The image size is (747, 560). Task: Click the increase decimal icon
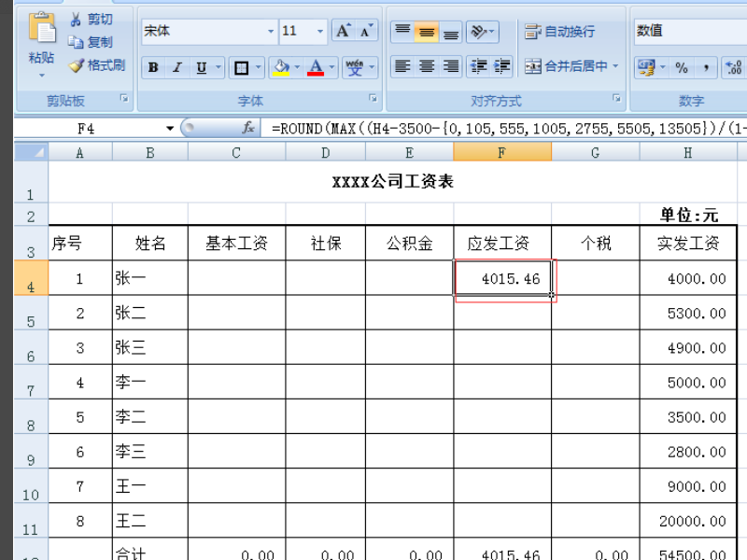click(x=734, y=67)
